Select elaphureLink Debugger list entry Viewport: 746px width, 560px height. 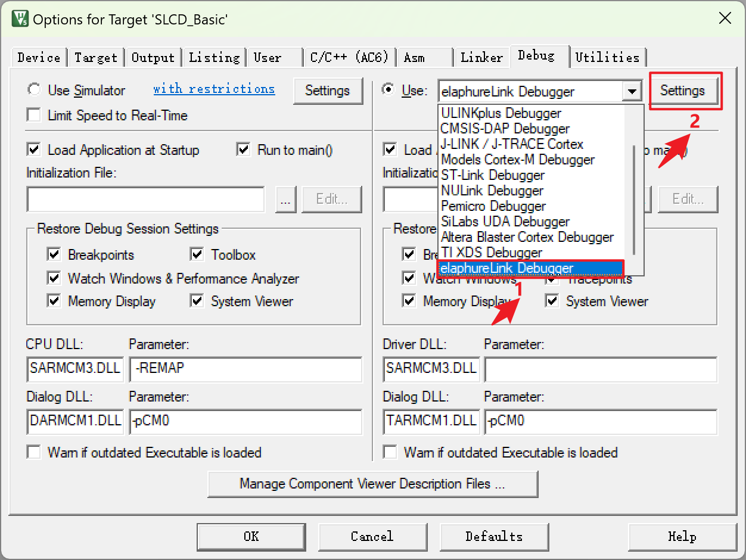tap(507, 268)
